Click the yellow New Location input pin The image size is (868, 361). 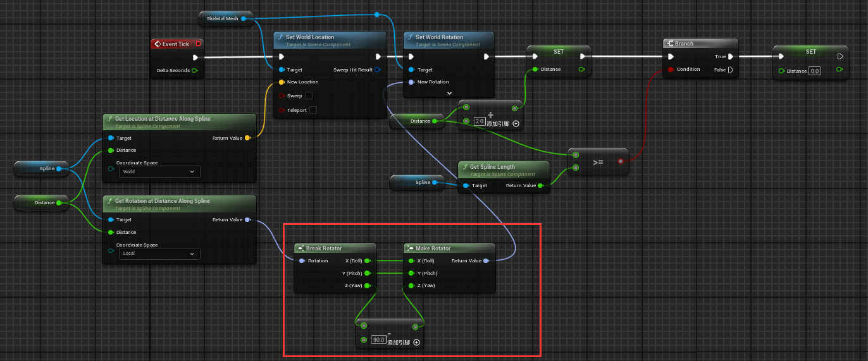(282, 82)
